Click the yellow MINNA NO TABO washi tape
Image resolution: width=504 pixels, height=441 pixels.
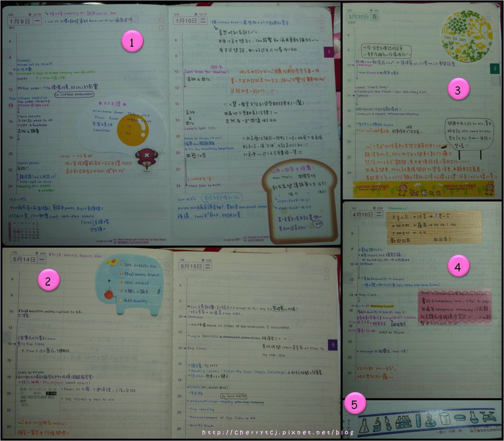[424, 189]
